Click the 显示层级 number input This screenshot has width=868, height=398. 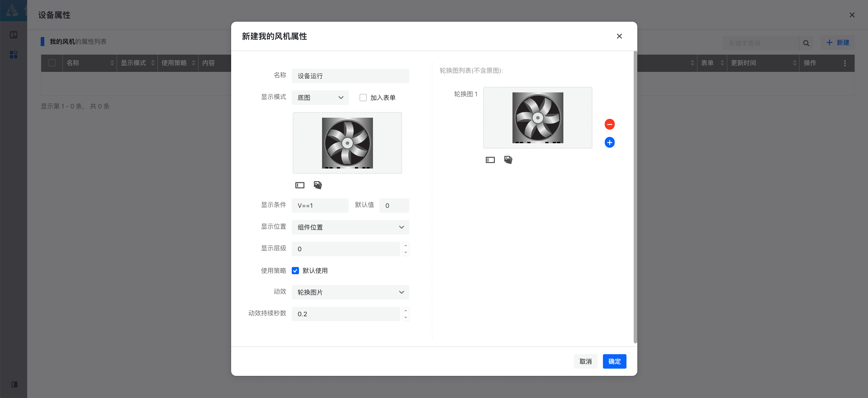point(346,249)
